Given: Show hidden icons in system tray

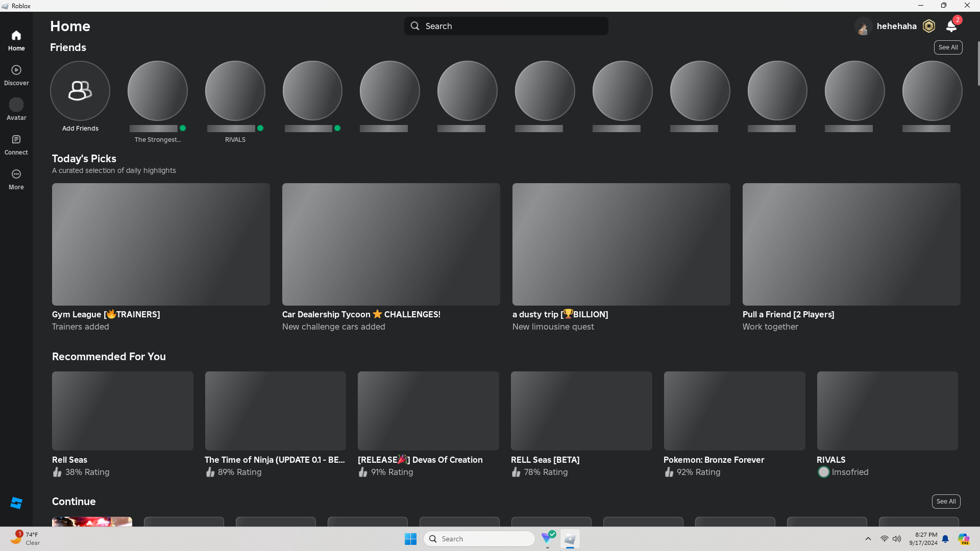Looking at the screenshot, I should point(868,539).
